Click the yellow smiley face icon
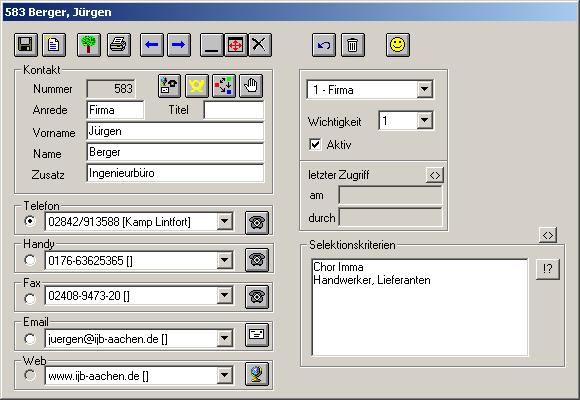 pyautogui.click(x=398, y=45)
